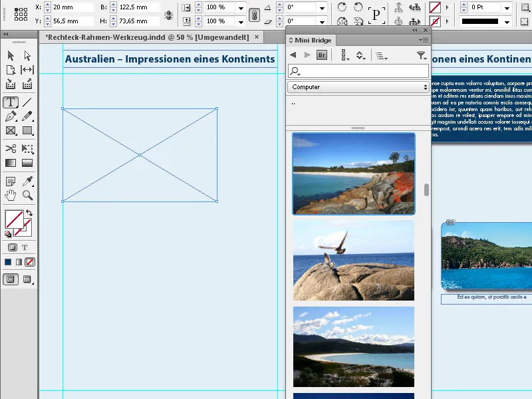
Task: Open the search field magnifier in Mini Bridge
Action: [294, 70]
